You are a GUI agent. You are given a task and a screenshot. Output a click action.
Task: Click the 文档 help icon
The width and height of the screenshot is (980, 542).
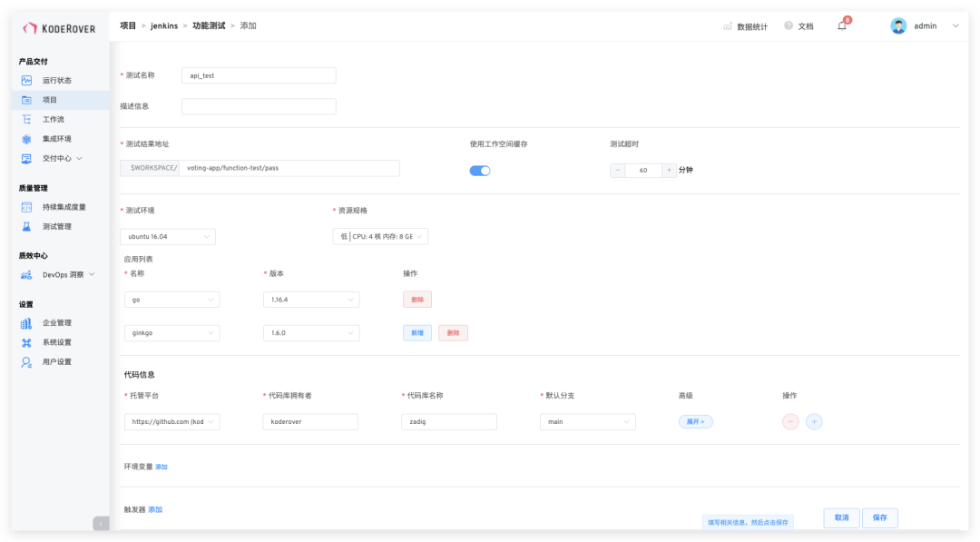789,25
